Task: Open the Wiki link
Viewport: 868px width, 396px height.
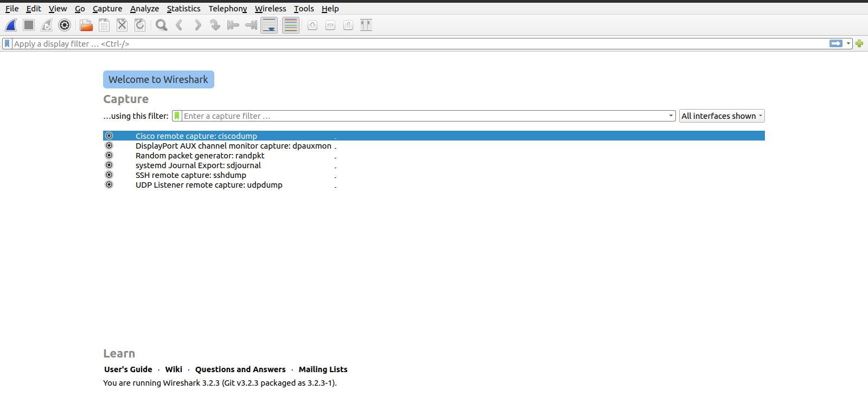Action: [x=174, y=369]
